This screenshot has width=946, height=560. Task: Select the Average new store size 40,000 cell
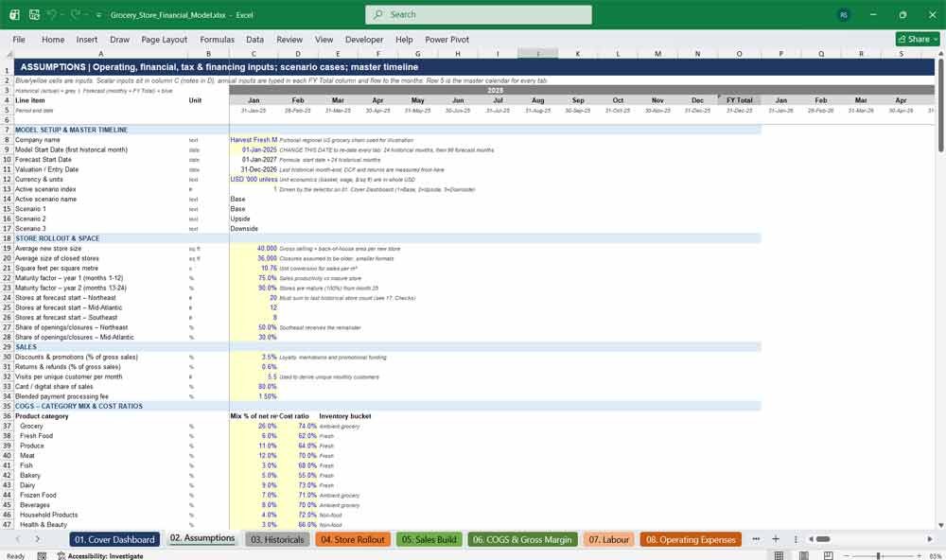point(254,248)
